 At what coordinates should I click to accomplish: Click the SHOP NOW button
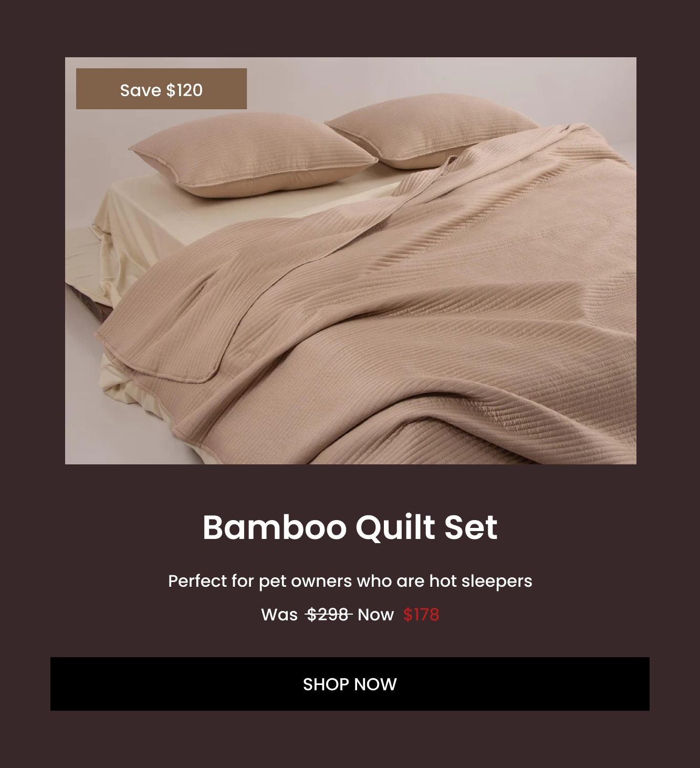(x=350, y=684)
